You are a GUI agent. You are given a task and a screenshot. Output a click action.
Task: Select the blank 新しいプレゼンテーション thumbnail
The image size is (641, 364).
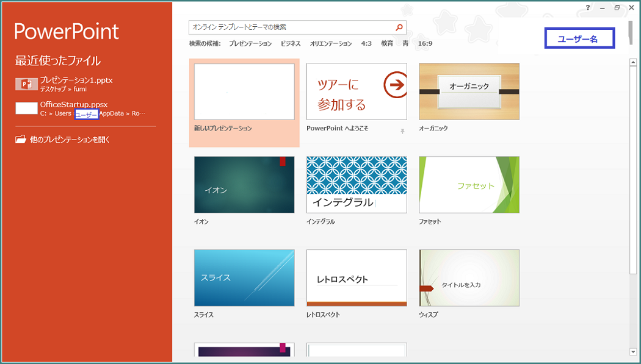[244, 91]
